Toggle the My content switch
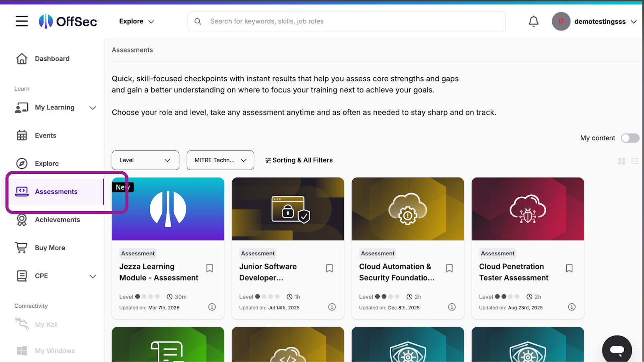The width and height of the screenshot is (644, 362). tap(630, 138)
